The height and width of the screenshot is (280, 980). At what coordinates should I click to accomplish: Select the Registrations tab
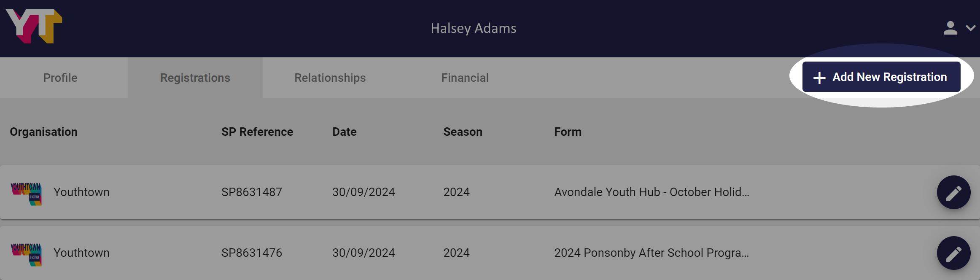[195, 78]
